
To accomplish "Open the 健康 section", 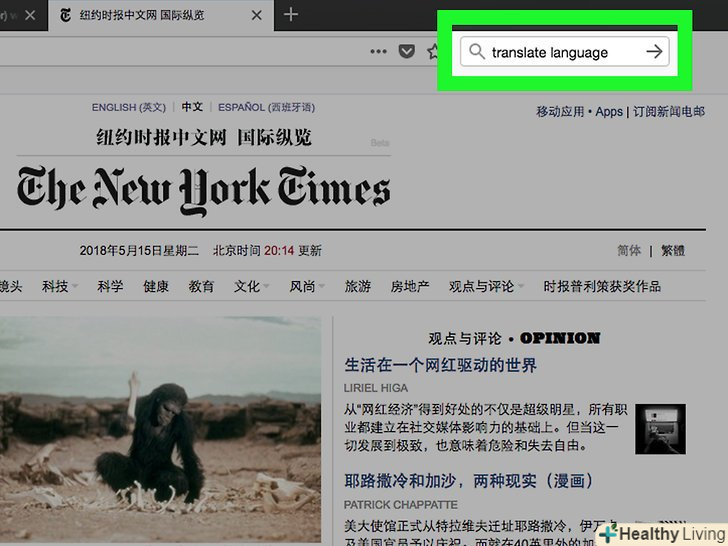I will pyautogui.click(x=156, y=286).
